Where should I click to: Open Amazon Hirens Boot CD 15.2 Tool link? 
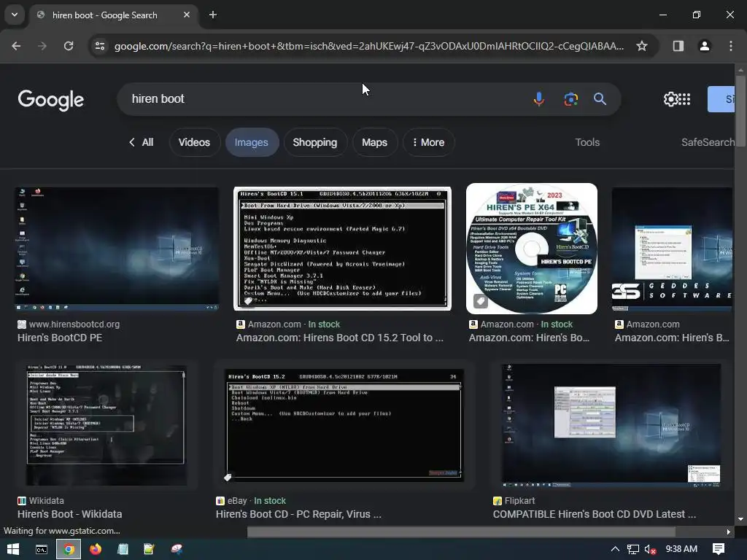(x=340, y=338)
